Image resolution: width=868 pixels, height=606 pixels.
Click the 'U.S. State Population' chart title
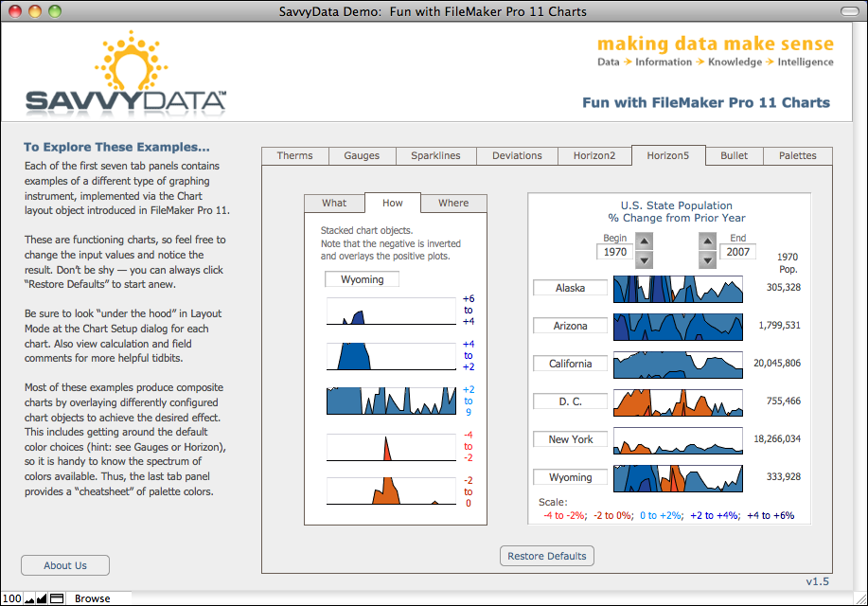pyautogui.click(x=677, y=205)
